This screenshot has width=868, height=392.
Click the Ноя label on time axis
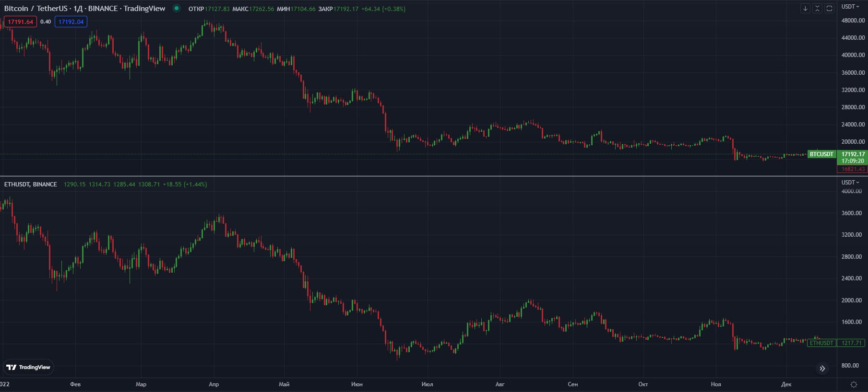716,384
